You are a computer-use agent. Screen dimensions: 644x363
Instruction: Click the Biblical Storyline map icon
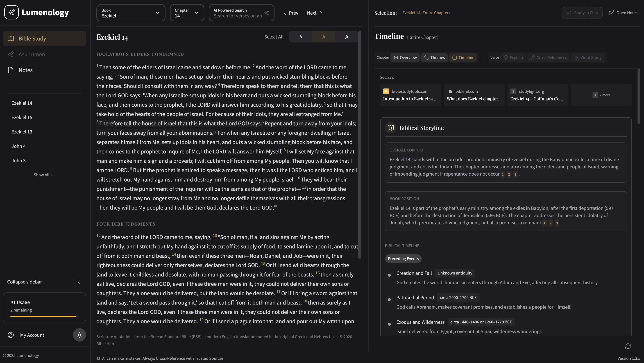coord(391,128)
